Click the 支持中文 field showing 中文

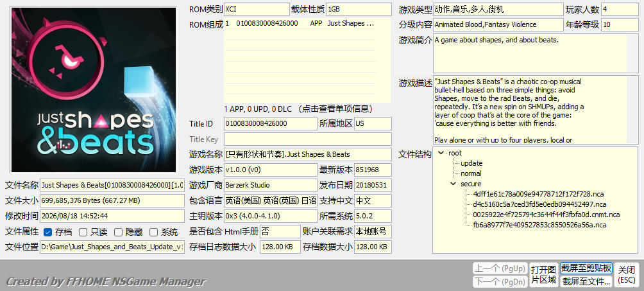(x=373, y=200)
